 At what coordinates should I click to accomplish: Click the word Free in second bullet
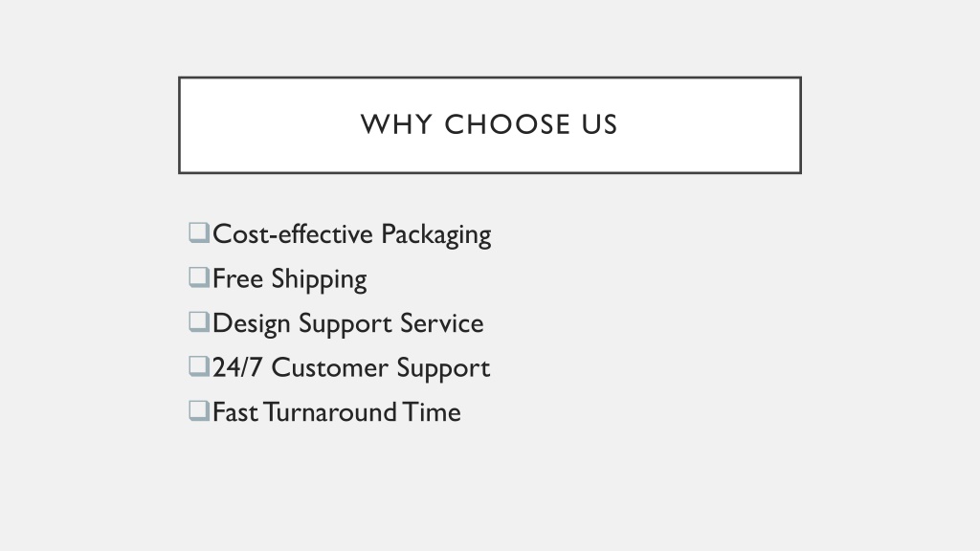coord(237,278)
